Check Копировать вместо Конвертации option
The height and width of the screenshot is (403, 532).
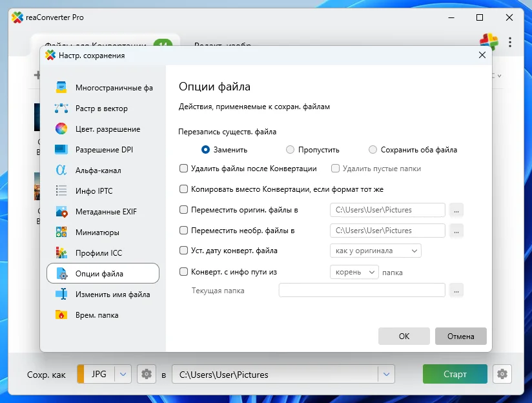click(184, 189)
